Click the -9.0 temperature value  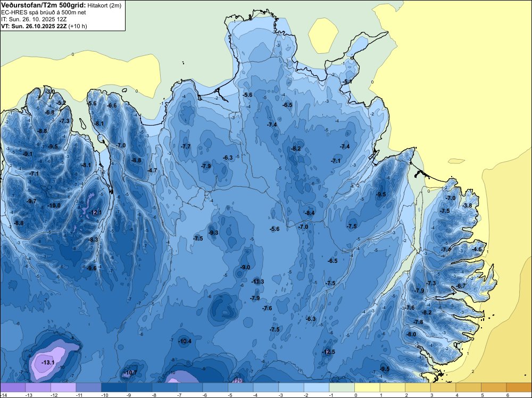245,267
